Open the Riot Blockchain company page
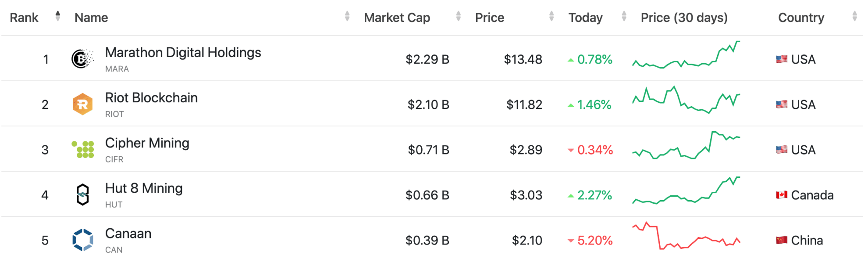This screenshot has height=259, width=868. tap(151, 97)
